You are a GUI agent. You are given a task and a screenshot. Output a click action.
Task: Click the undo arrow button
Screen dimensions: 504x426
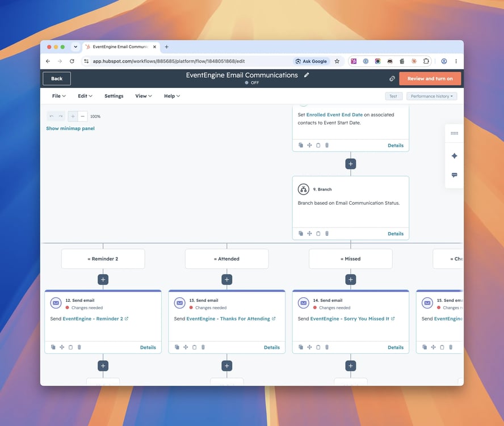pos(52,116)
